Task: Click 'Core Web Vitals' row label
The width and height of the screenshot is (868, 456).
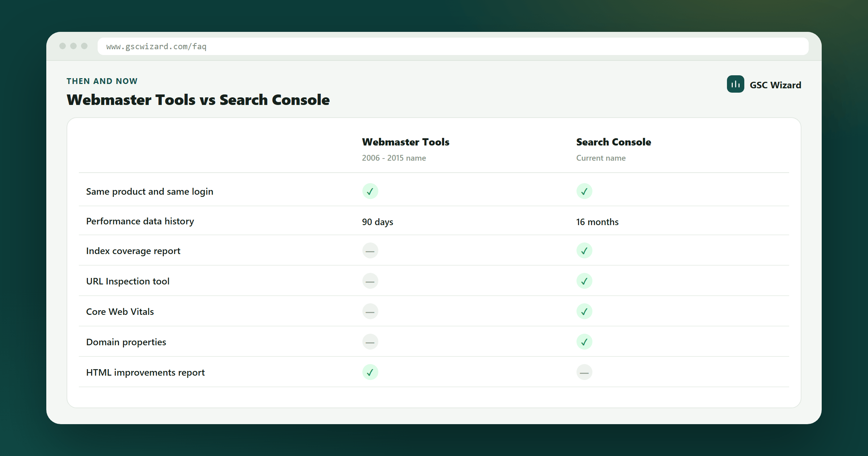Action: click(x=120, y=312)
